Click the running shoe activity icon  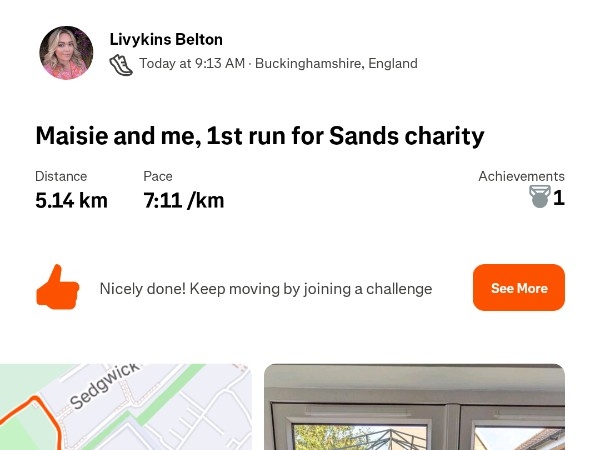pos(121,65)
